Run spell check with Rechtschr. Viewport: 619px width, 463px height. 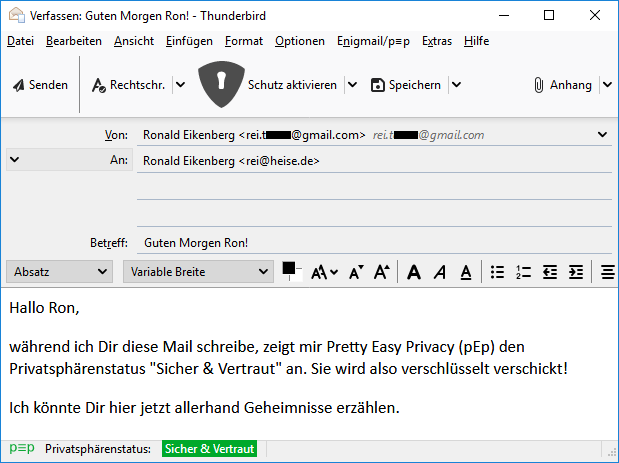pos(128,85)
